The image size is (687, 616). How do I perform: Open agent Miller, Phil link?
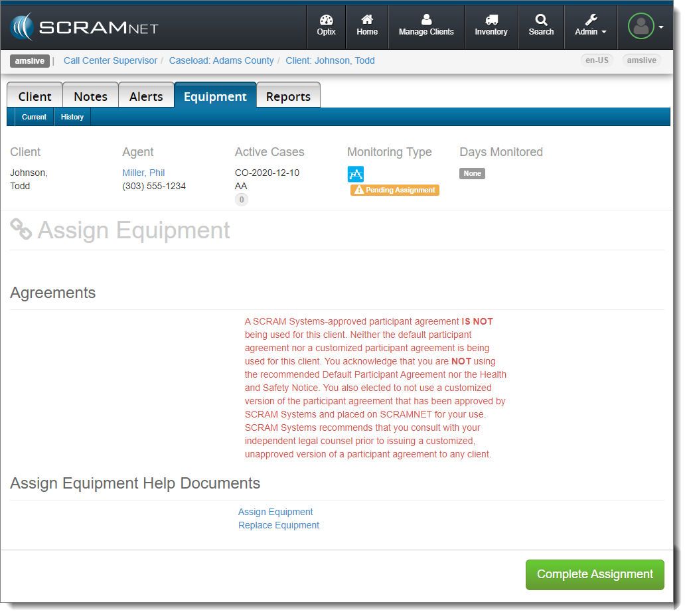coord(143,173)
